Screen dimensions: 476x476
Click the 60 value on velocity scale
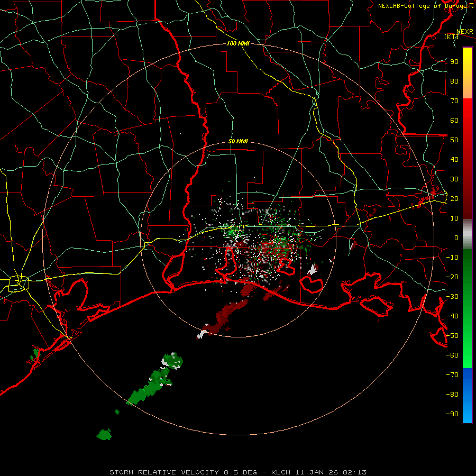(454, 120)
